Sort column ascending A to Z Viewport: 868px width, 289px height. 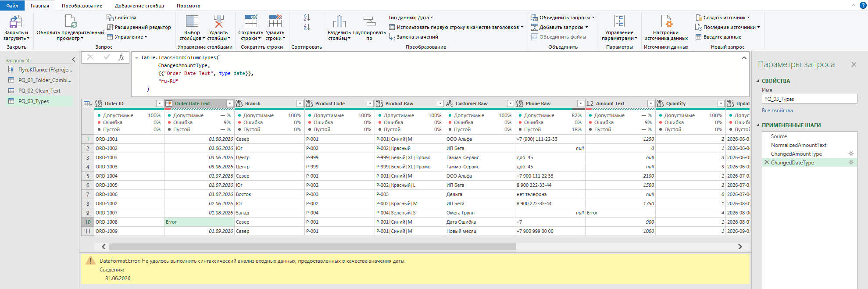307,18
